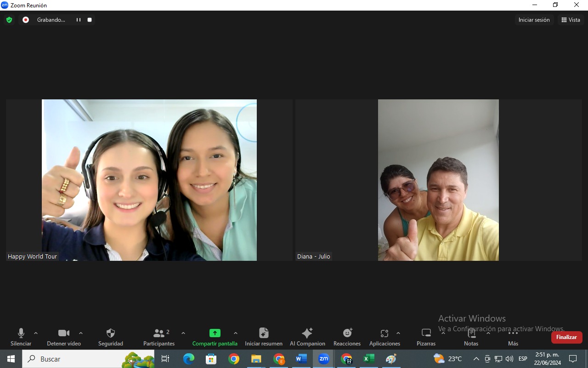The width and height of the screenshot is (588, 368).
Task: Select the Diana - Julio video tile
Action: tap(438, 180)
